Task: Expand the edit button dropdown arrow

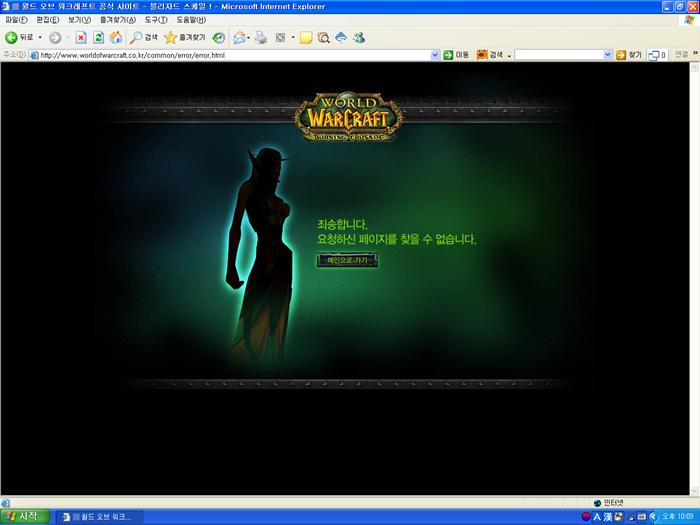Action: [x=293, y=38]
